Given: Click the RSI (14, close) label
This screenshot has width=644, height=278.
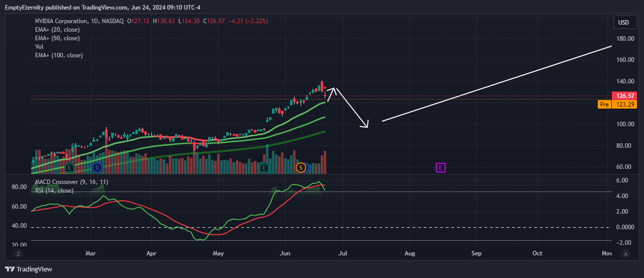Looking at the screenshot, I should pos(54,191).
